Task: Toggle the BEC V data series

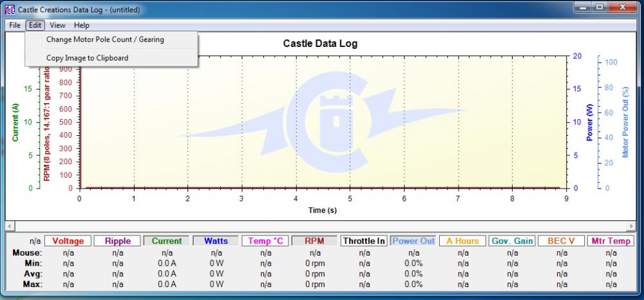Action: (562, 241)
